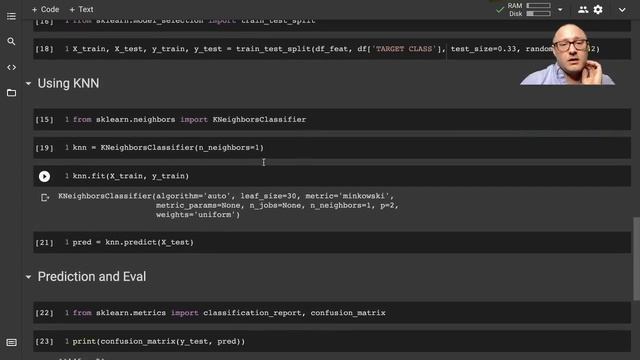Open the Files folder icon in sidebar
Viewport: 640px width, 360px height.
tap(11, 93)
